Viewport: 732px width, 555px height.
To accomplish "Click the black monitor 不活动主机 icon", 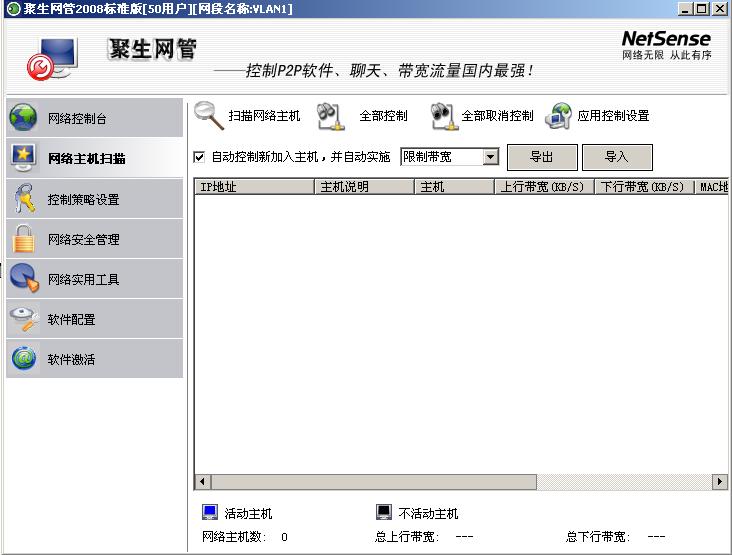I will (x=384, y=512).
